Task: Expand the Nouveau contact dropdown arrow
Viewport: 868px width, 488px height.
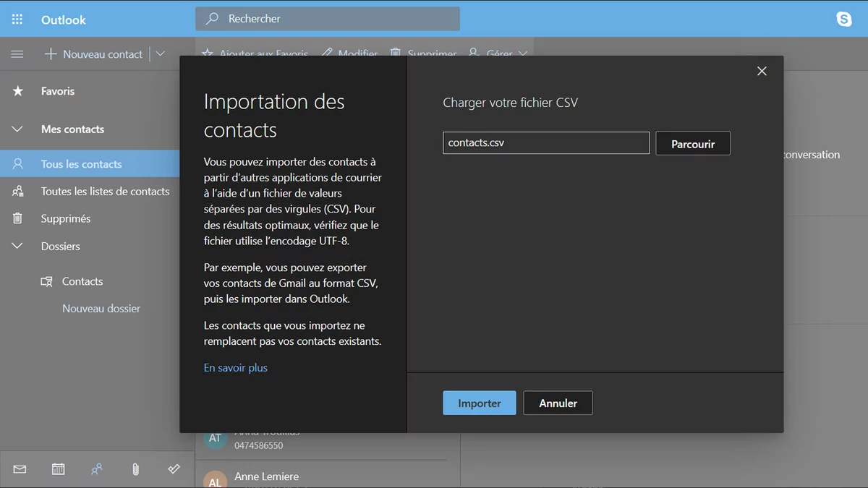Action: click(x=161, y=54)
